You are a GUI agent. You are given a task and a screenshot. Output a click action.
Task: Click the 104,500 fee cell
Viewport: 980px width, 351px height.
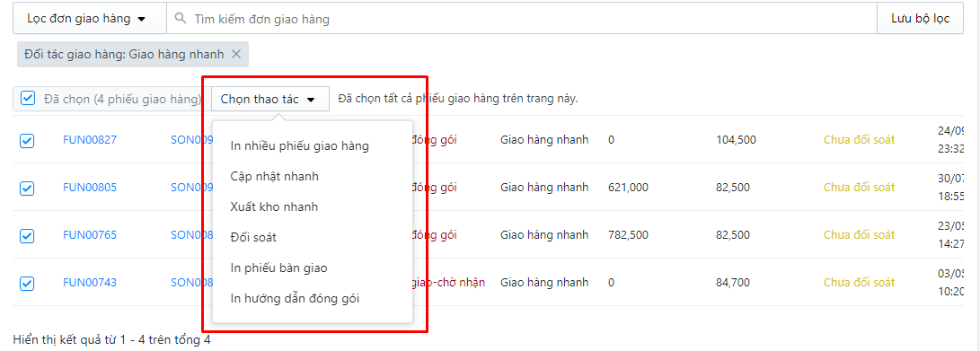click(x=737, y=140)
